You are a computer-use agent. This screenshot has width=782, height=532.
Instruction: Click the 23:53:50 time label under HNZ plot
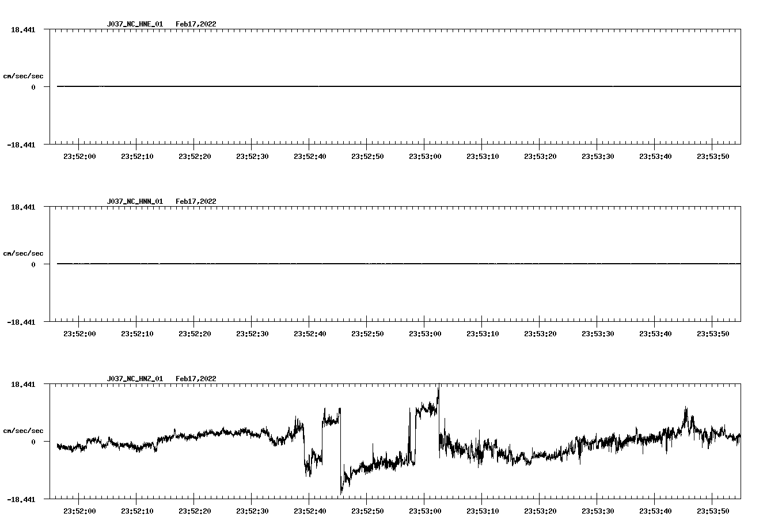click(713, 511)
